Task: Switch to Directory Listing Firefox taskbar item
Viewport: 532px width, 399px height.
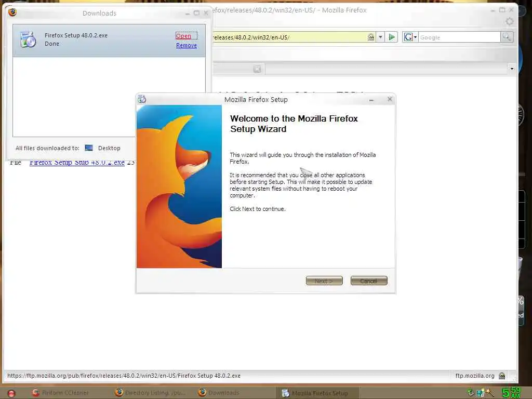Action: point(152,393)
